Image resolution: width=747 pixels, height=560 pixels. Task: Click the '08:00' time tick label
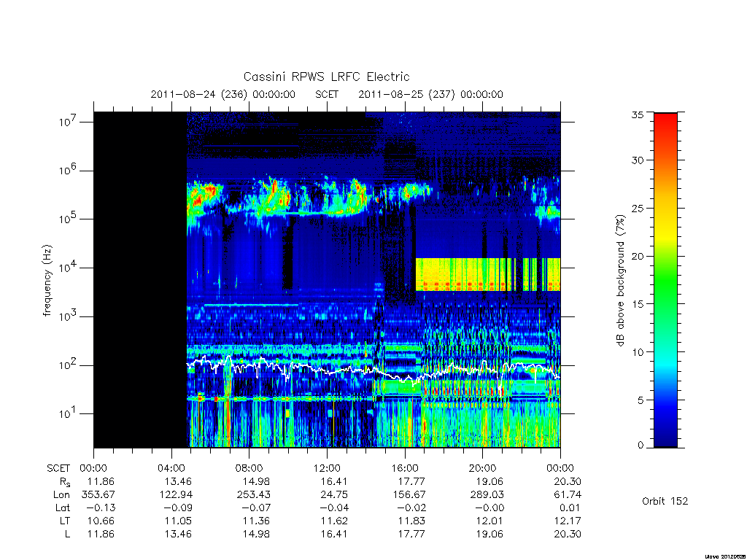click(x=249, y=469)
